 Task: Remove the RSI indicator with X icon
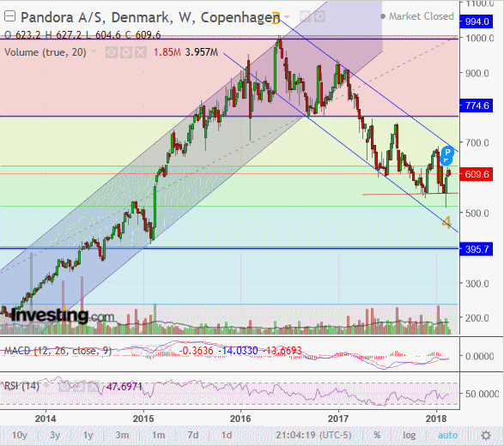pos(94,386)
